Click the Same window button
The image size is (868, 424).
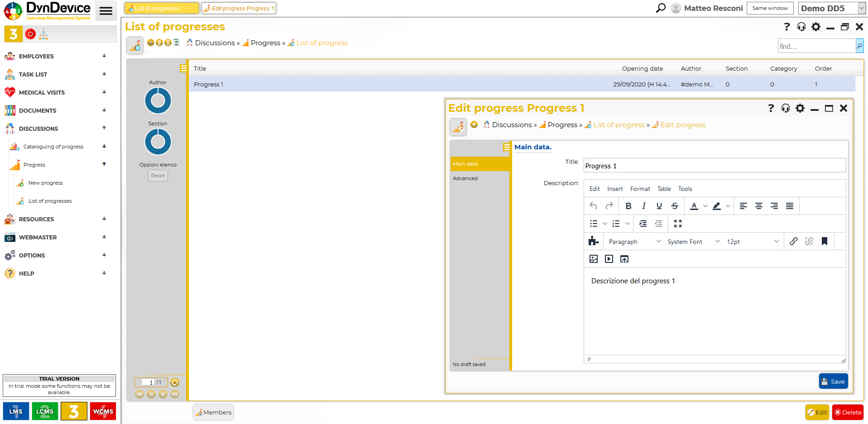[x=770, y=8]
